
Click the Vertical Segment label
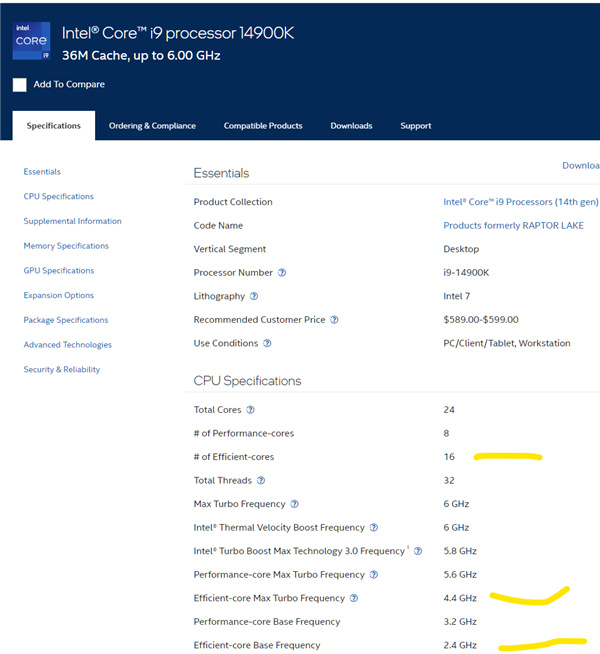(230, 249)
